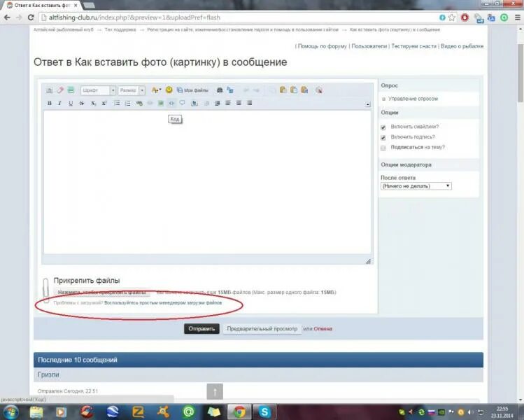Click the eraser remove-formatting icon
Viewport: 524px width, 420px height.
pos(60,90)
